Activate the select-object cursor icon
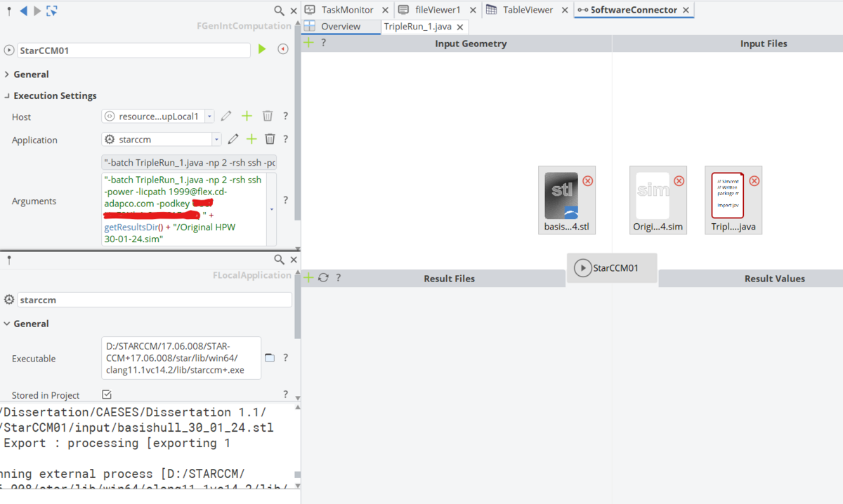The height and width of the screenshot is (504, 843). click(x=51, y=11)
